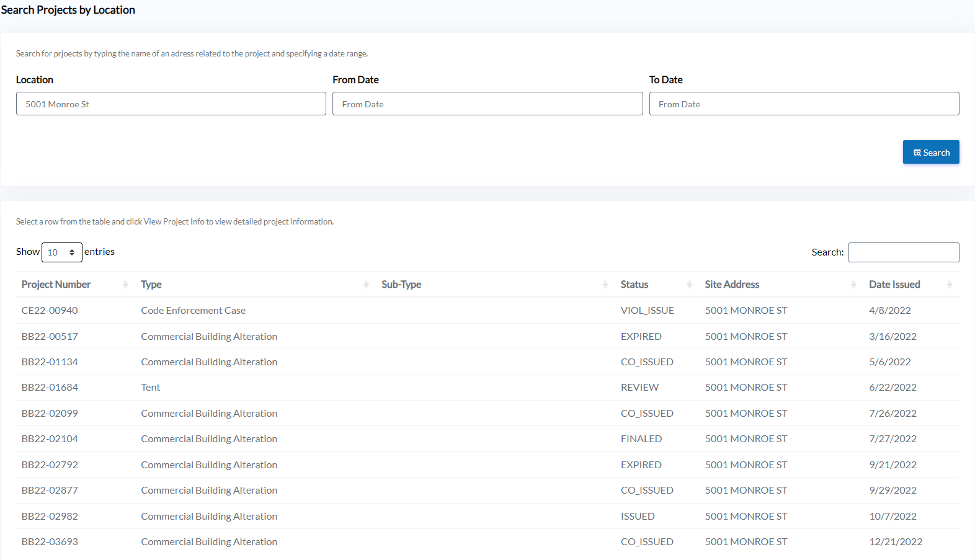This screenshot has height=560, width=977.
Task: Select project row BB22-02104
Action: click(50, 439)
